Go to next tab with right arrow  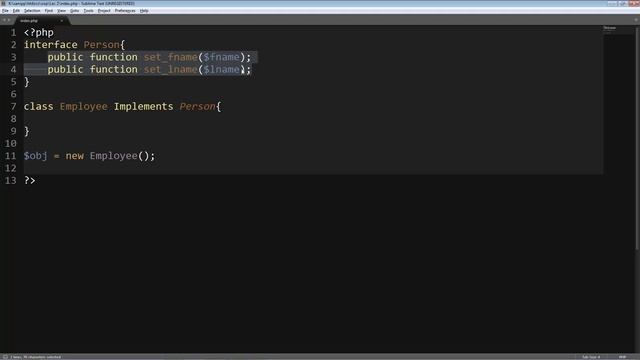(9, 20)
